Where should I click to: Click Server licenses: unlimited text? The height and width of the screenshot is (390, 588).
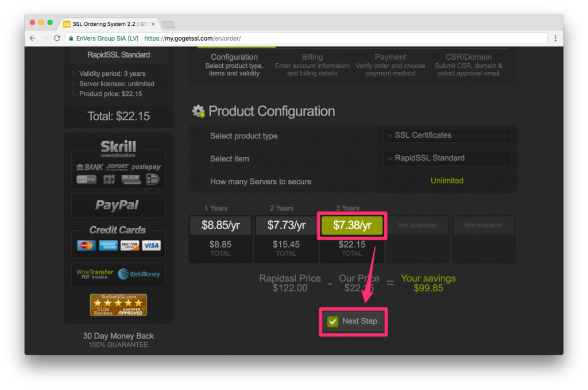pyautogui.click(x=117, y=84)
